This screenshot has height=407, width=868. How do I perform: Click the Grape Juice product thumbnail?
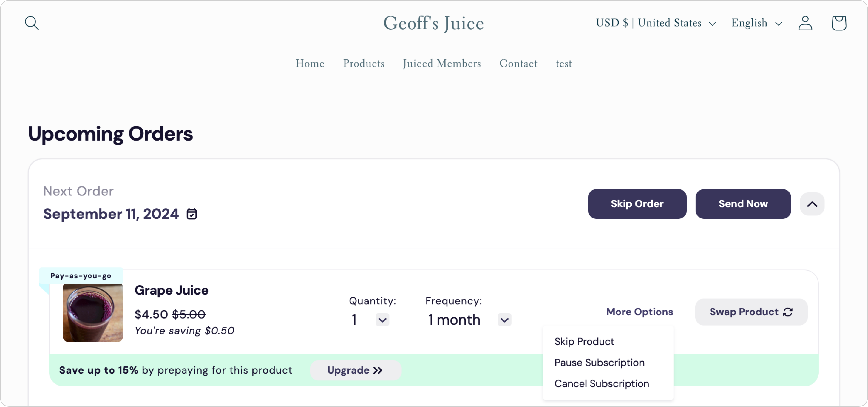coord(93,313)
